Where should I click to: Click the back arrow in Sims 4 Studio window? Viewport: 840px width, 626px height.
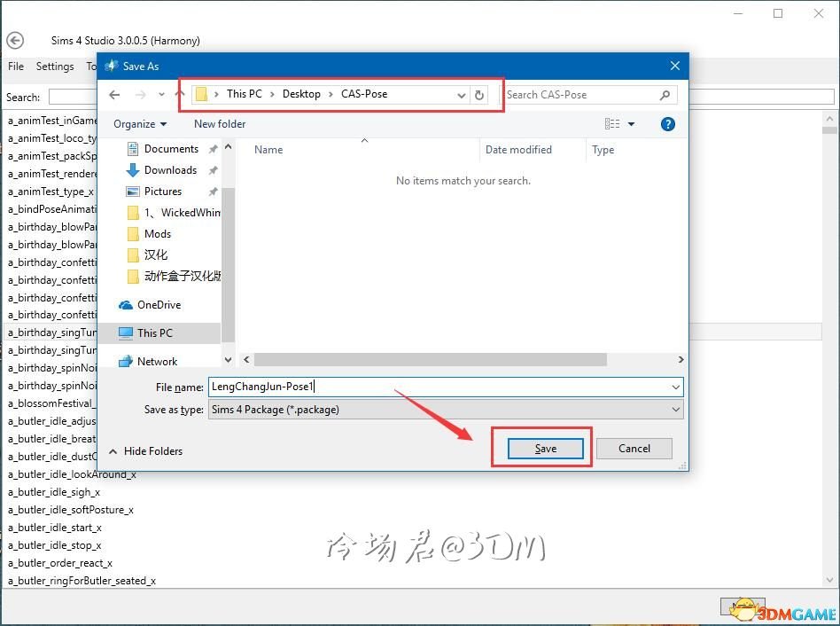point(15,40)
